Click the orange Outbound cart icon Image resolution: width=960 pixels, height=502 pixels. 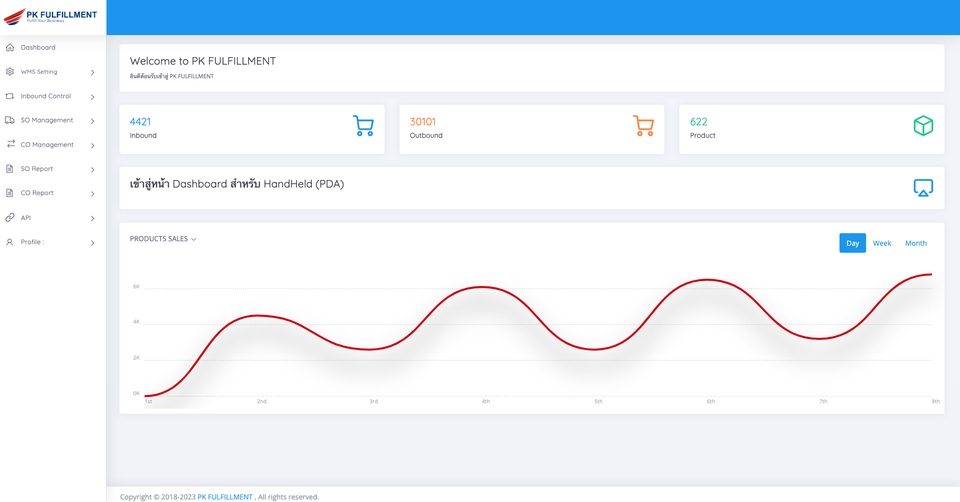click(x=643, y=126)
